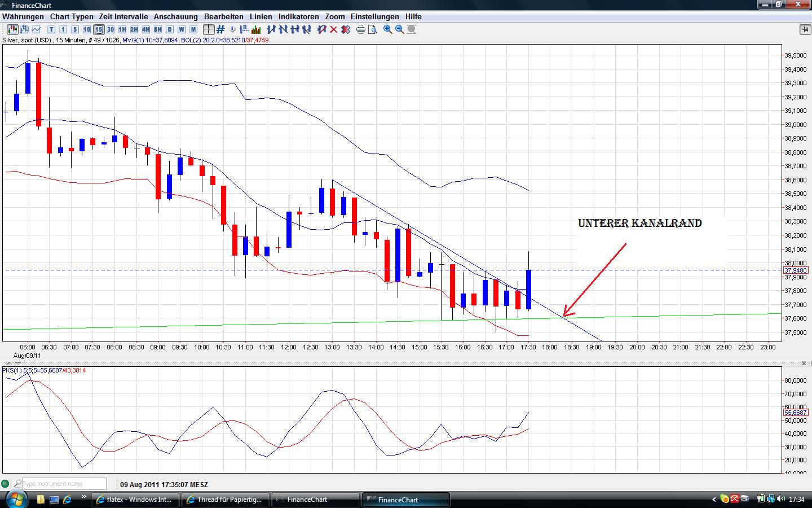812x508 pixels.
Task: Open the Hilfe menu
Action: [x=413, y=17]
